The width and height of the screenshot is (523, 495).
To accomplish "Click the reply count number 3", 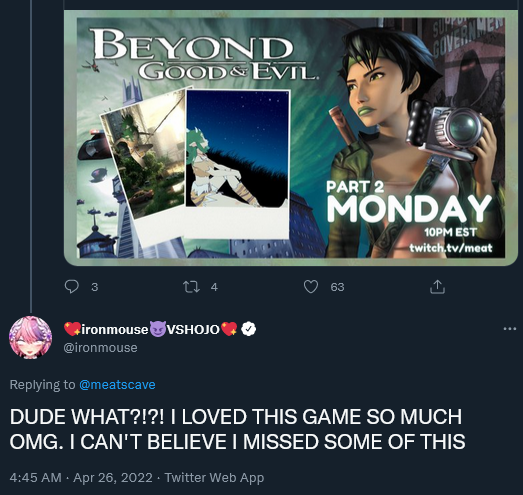I will pyautogui.click(x=95, y=287).
